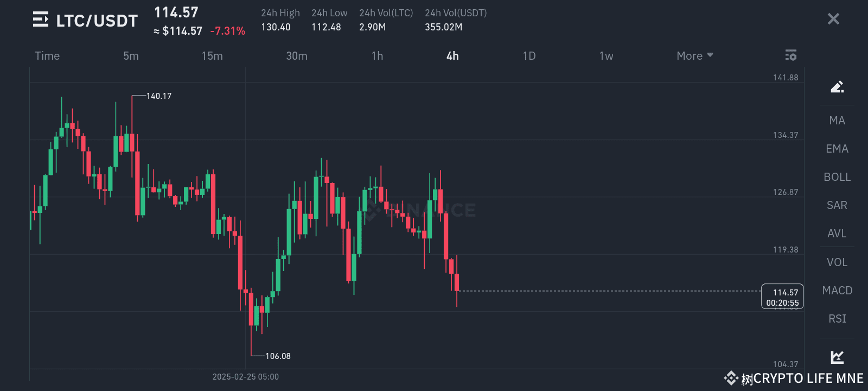Enable the MA moving average indicator

837,120
